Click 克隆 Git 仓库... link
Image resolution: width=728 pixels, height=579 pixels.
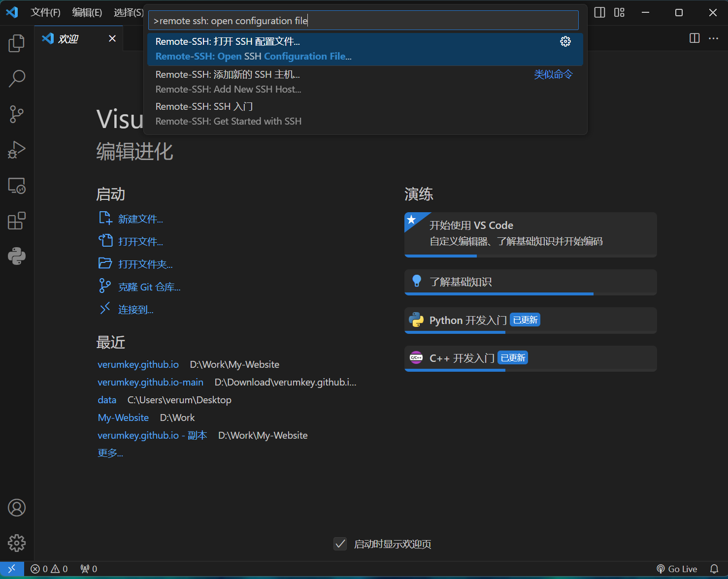pos(149,287)
